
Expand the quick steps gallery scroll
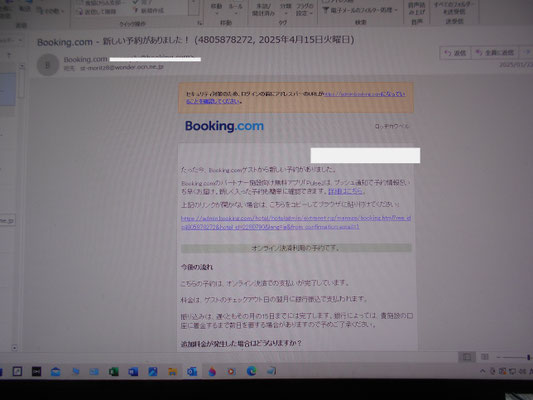pos(194,8)
